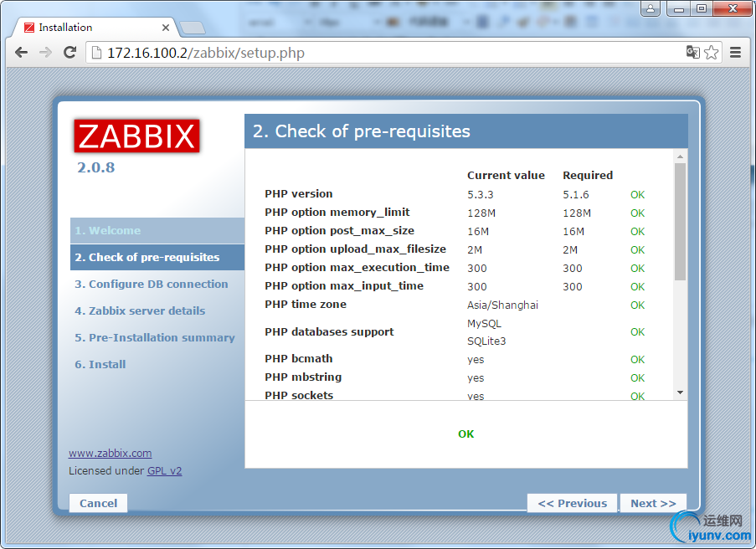Viewport: 756px width, 549px height.
Task: Select step 2. Check of pre-requisites
Action: (x=157, y=257)
